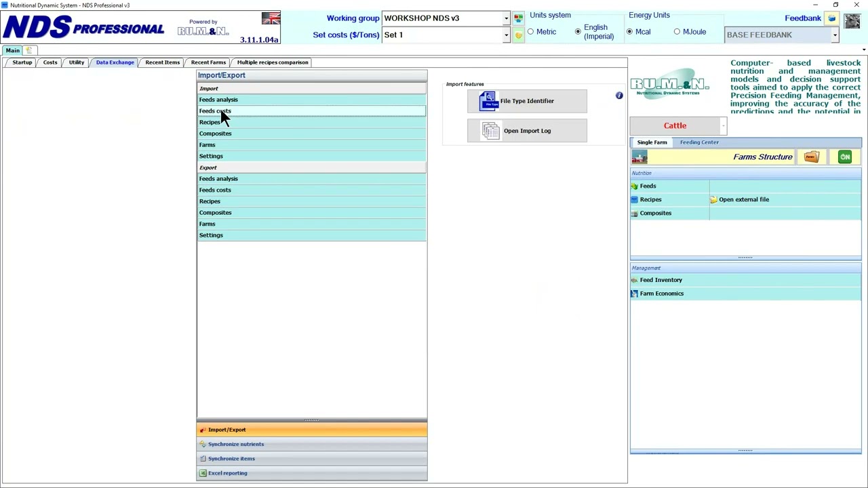
Task: Click the blue info icon near import features
Action: tap(619, 96)
